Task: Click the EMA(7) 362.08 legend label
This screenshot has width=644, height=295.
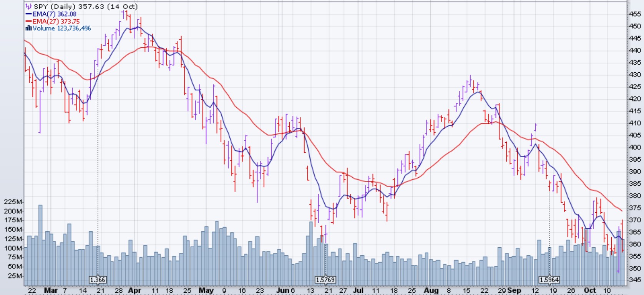Action: click(54, 14)
